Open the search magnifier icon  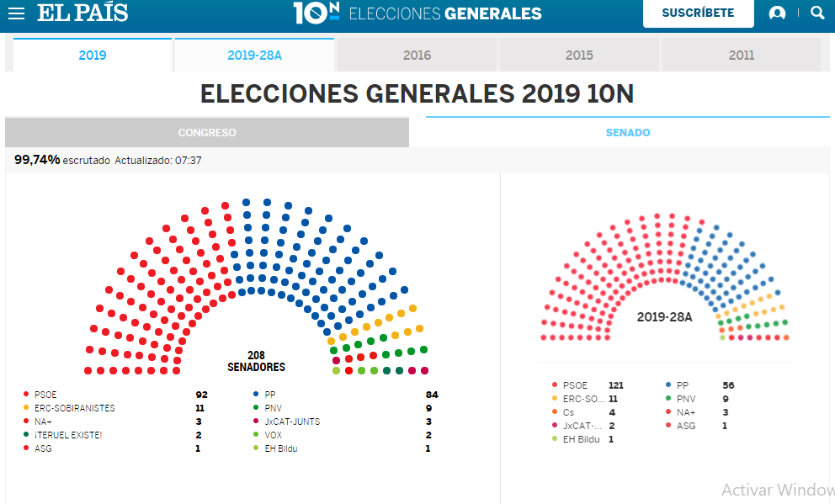point(817,13)
